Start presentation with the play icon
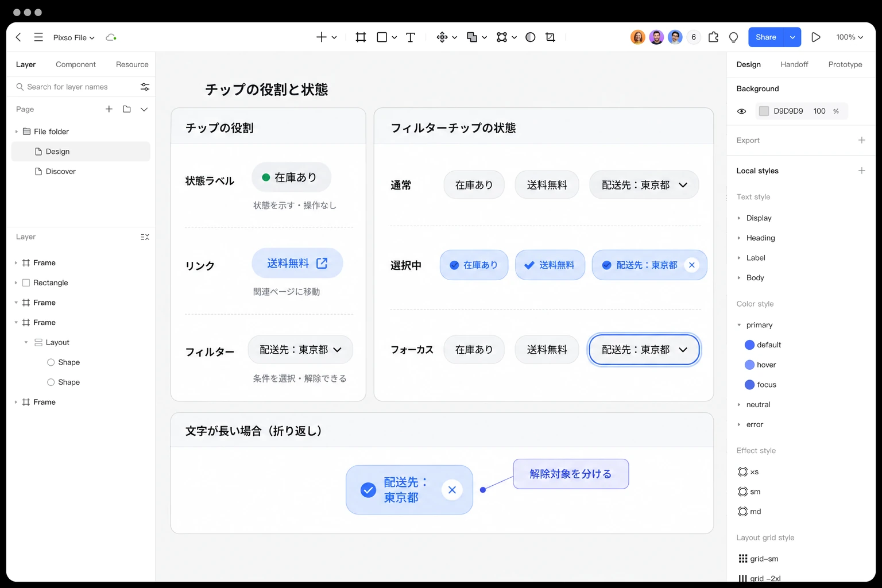Image resolution: width=882 pixels, height=588 pixels. pyautogui.click(x=815, y=37)
